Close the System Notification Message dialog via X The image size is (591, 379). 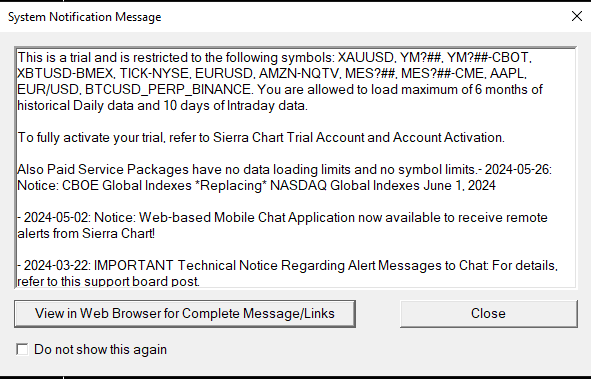[577, 16]
